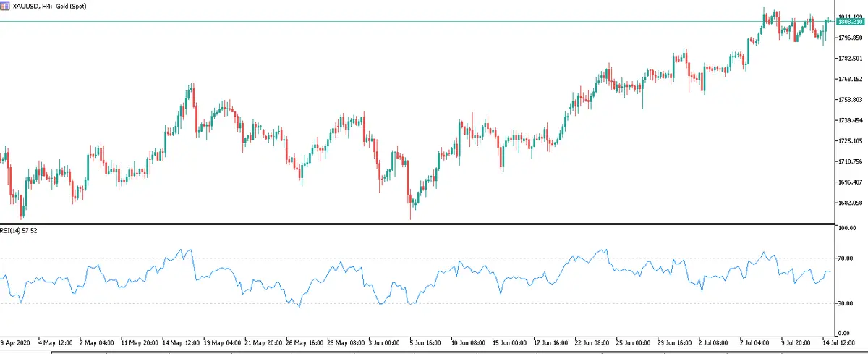Select the 14 May 12:00 time marker
The width and height of the screenshot is (868, 354).
click(x=182, y=340)
